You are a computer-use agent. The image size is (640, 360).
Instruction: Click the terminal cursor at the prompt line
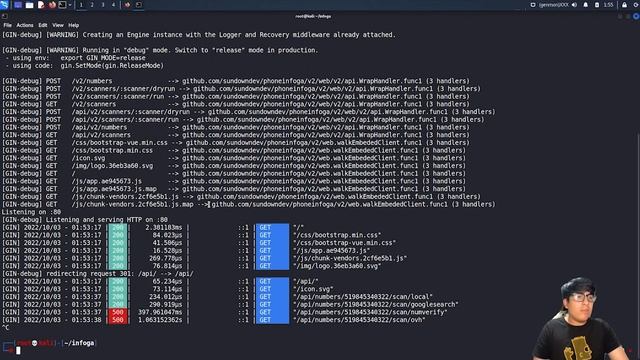tap(18, 351)
